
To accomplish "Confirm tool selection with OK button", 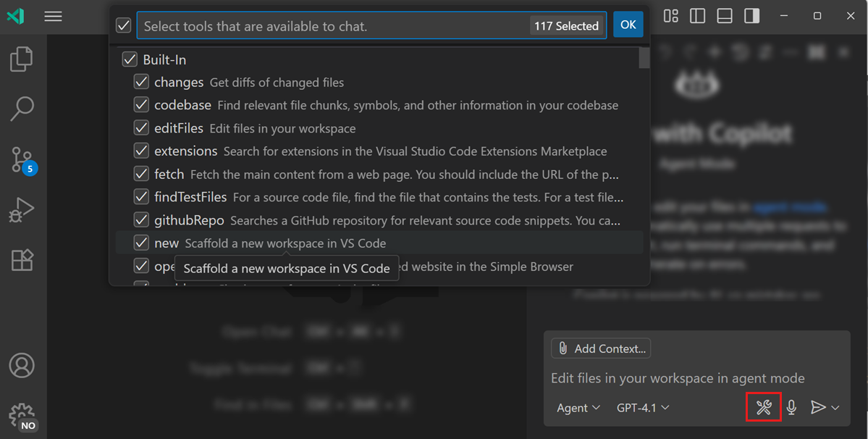I will pos(628,25).
